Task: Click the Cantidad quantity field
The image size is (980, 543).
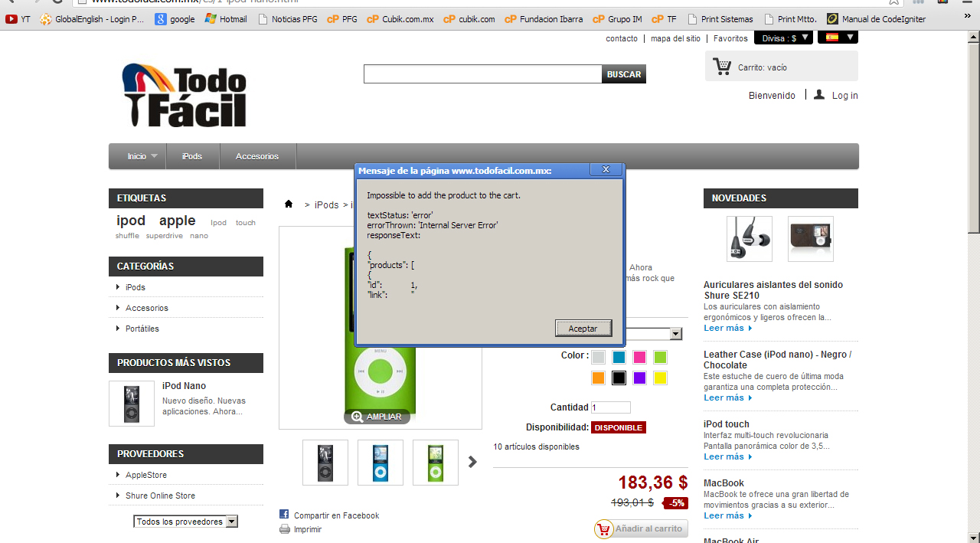Action: click(x=611, y=407)
